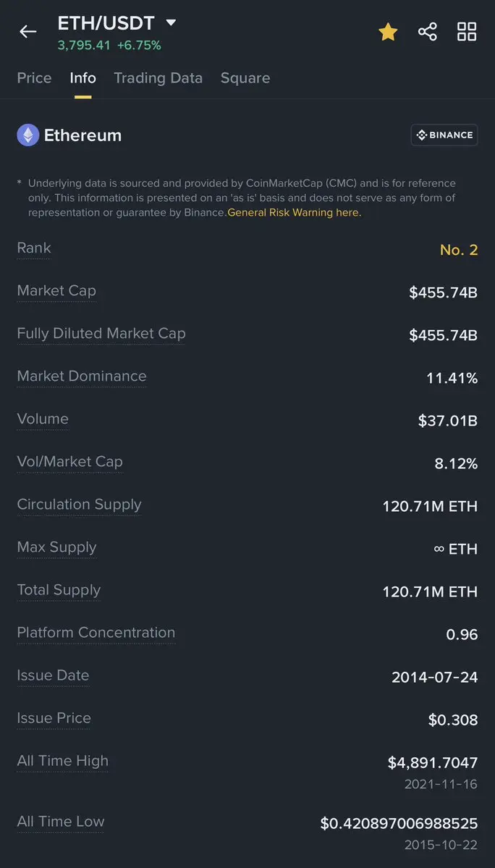Toggle the favorite star icon

click(x=388, y=32)
